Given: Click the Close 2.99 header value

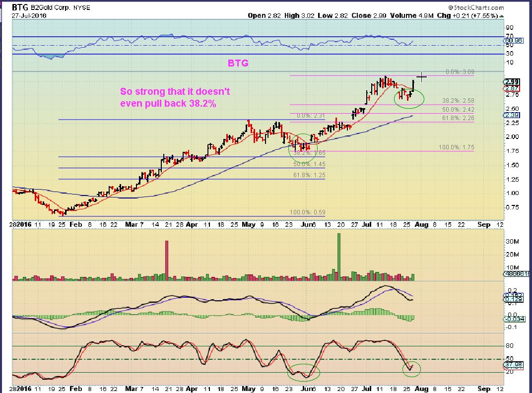Looking at the screenshot, I should [369, 15].
